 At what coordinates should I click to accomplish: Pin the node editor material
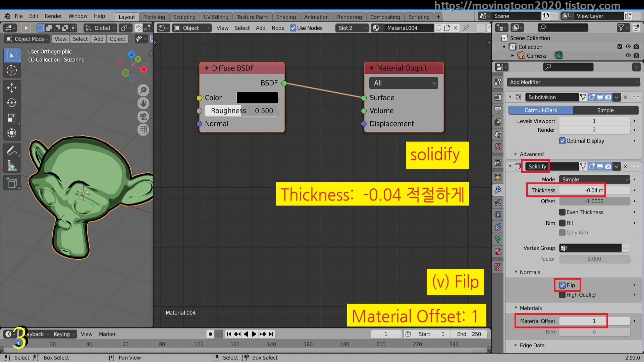click(x=466, y=28)
